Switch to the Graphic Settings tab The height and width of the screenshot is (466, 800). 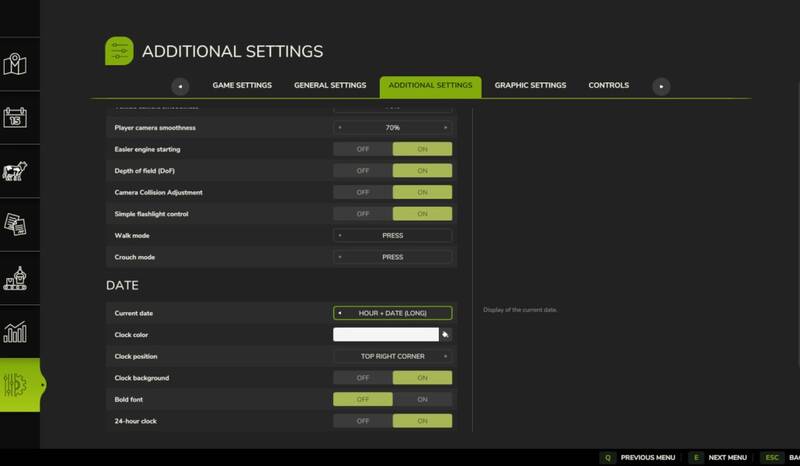(x=530, y=86)
